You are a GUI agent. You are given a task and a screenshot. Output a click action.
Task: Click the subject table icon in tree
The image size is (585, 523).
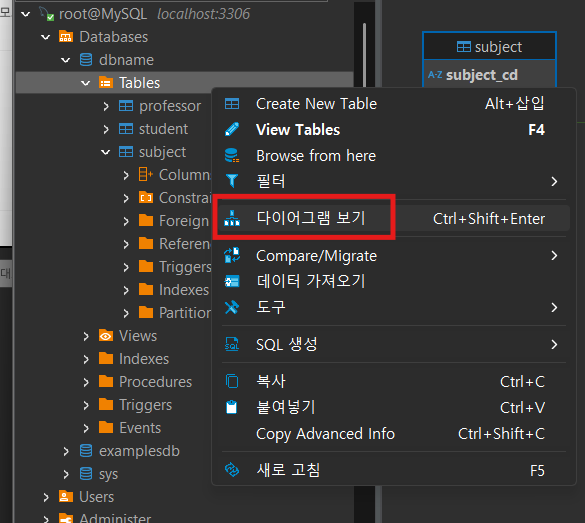click(126, 152)
